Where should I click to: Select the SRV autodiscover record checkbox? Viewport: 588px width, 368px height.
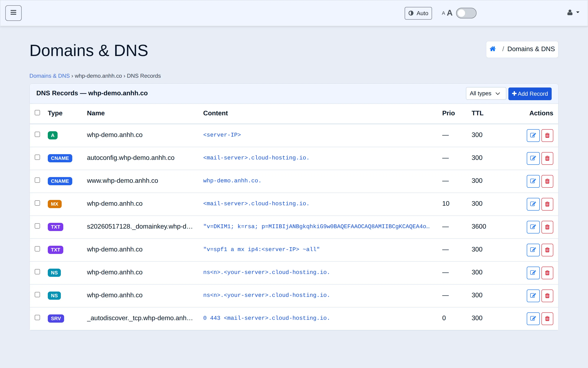click(x=37, y=317)
